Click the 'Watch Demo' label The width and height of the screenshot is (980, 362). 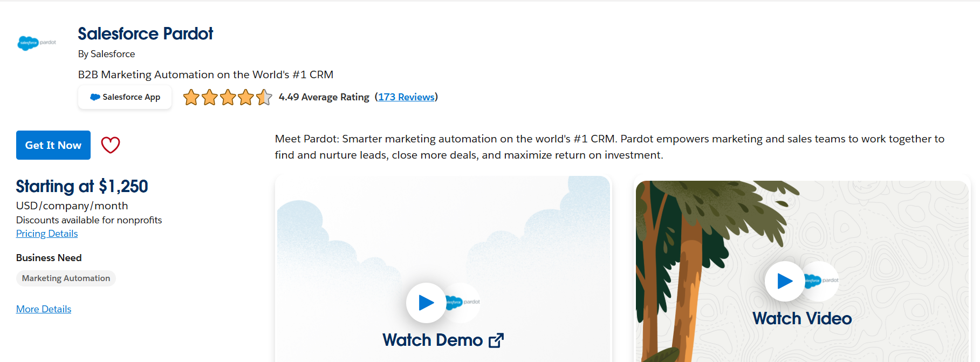433,340
